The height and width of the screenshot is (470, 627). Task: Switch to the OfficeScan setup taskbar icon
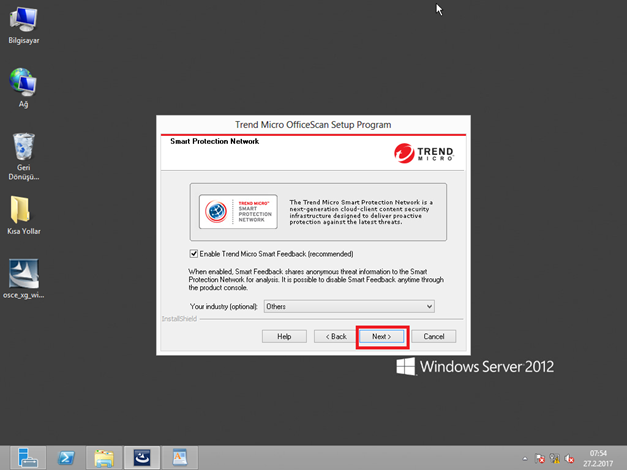[142, 458]
